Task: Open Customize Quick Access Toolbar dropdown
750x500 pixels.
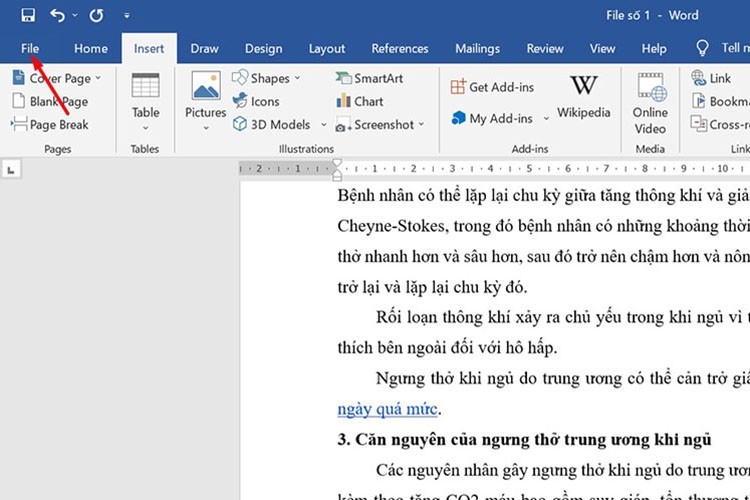Action: [x=127, y=16]
